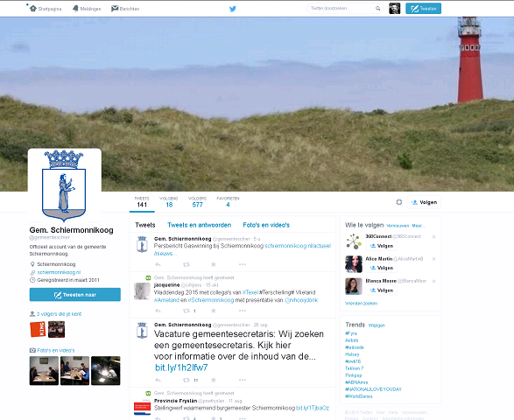The height and width of the screenshot is (420, 514).
Task: Open Vrienden zoeken link
Action: [362, 304]
